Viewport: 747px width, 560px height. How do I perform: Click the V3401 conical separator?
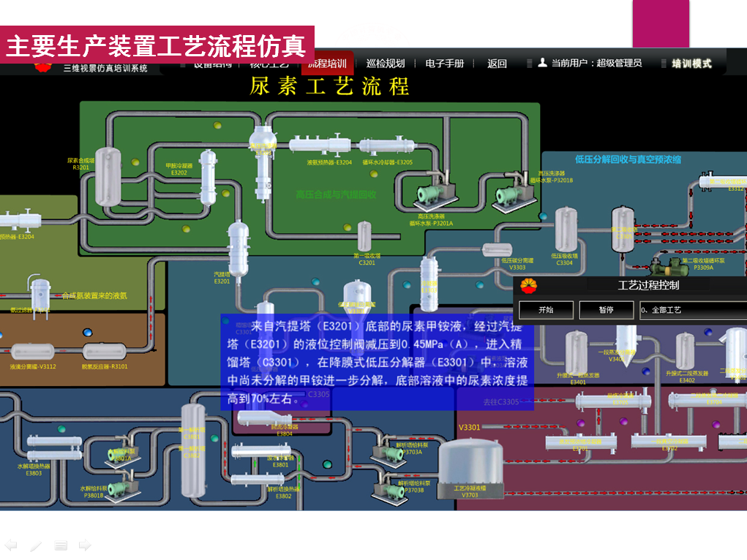point(626,345)
